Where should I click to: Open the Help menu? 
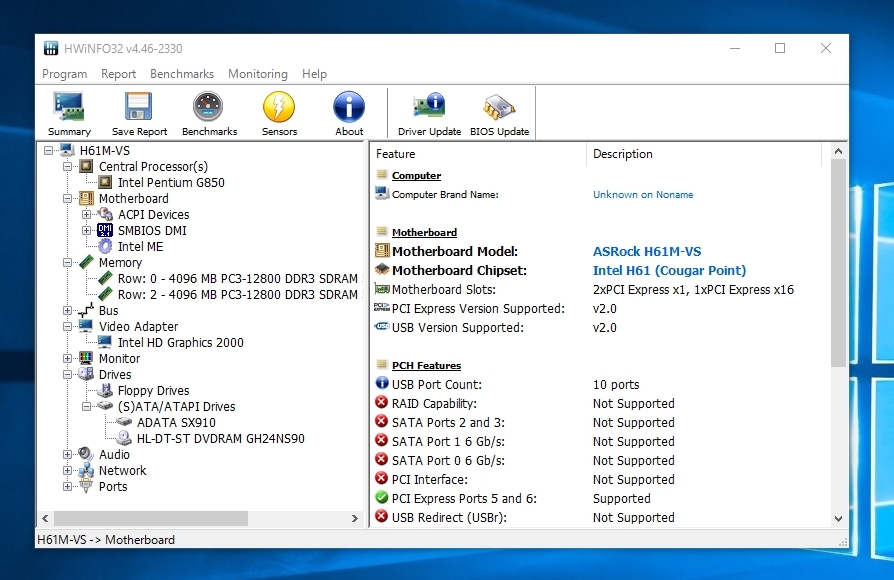(314, 74)
